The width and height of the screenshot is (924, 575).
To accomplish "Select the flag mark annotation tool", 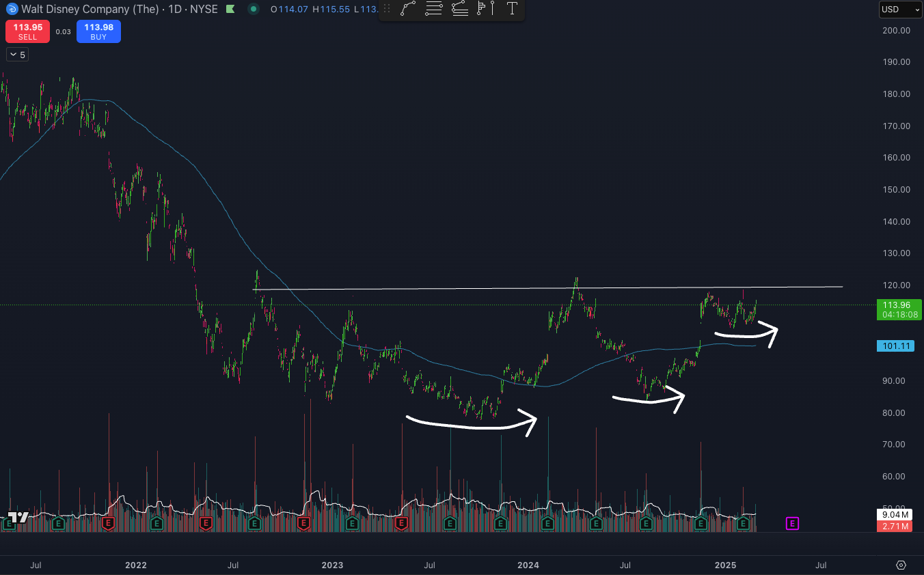I will click(x=481, y=8).
